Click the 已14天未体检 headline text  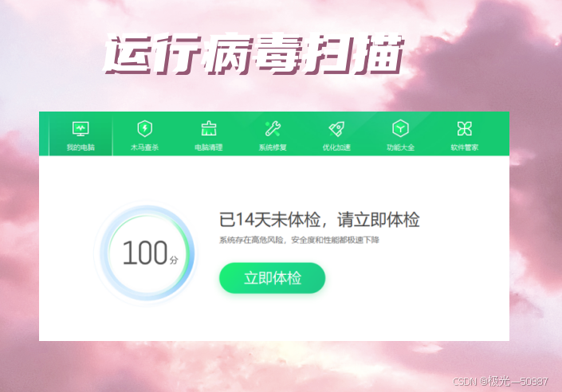[x=320, y=220]
